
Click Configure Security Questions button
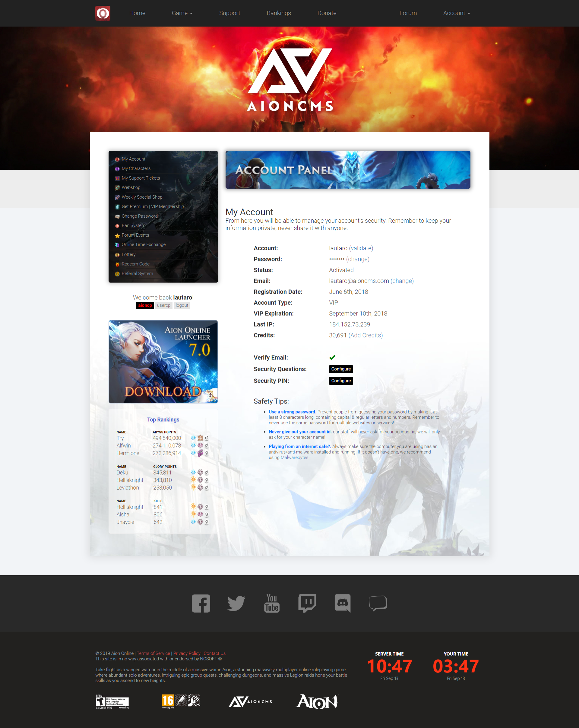pos(340,369)
